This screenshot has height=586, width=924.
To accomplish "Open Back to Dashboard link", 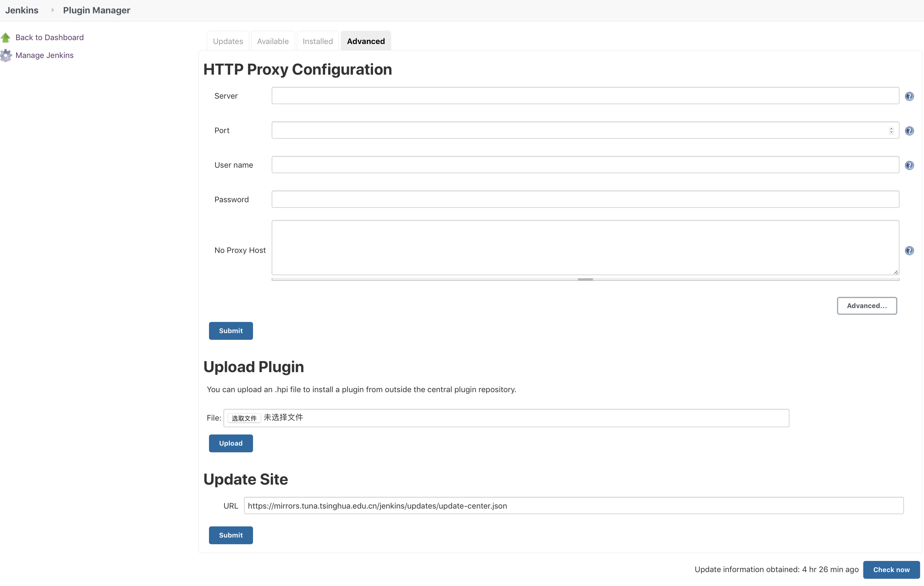I will (50, 38).
